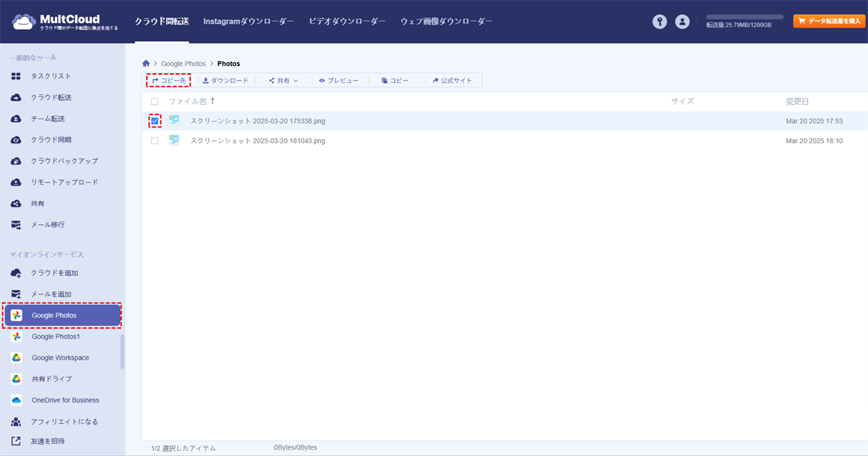Image resolution: width=868 pixels, height=456 pixels.
Task: Click 公式サイト toolbar button
Action: [452, 80]
